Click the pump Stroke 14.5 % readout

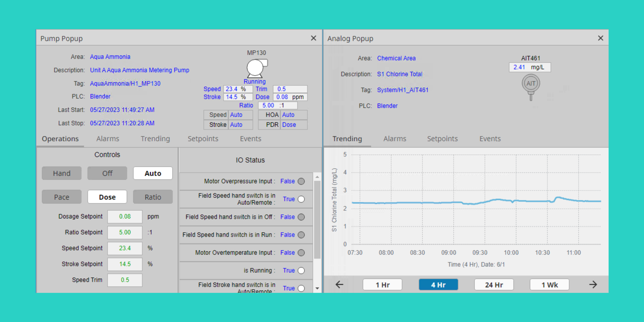coord(238,97)
